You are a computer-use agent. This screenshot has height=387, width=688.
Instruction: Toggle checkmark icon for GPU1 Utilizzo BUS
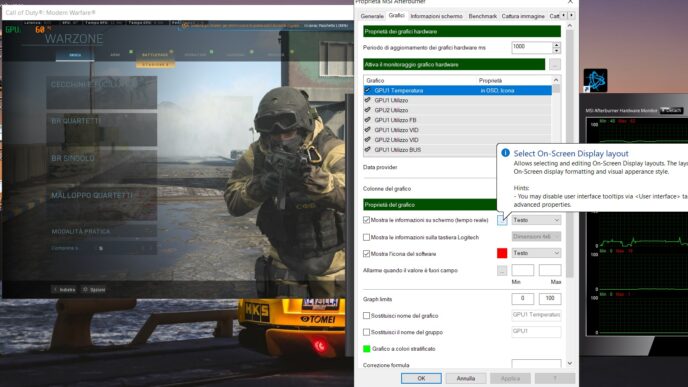[x=368, y=150]
